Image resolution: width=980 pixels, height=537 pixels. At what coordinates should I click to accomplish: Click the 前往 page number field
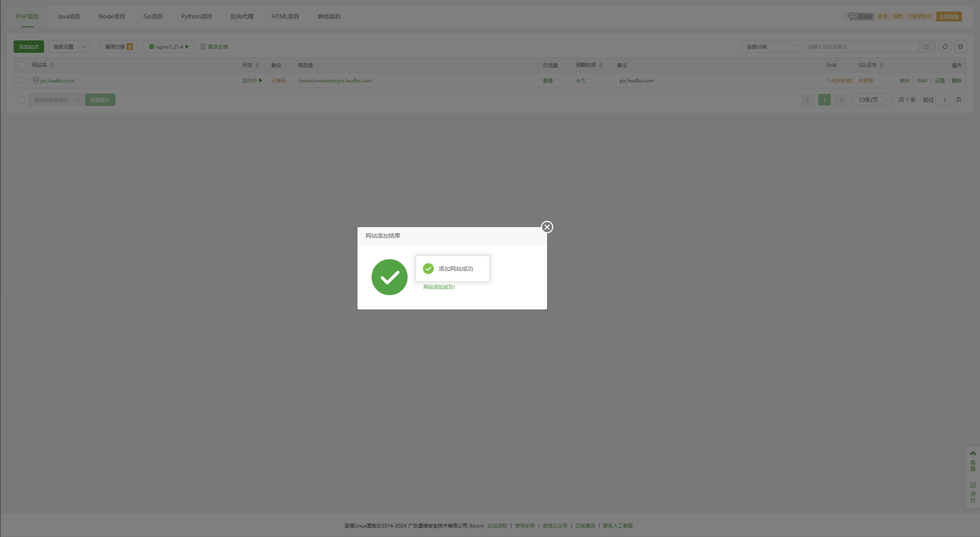(945, 100)
